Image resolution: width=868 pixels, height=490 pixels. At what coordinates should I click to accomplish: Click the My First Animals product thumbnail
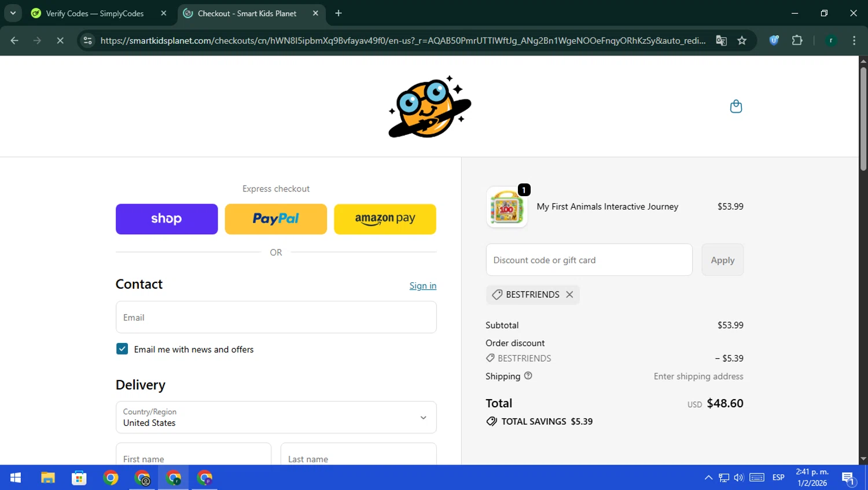tap(507, 207)
